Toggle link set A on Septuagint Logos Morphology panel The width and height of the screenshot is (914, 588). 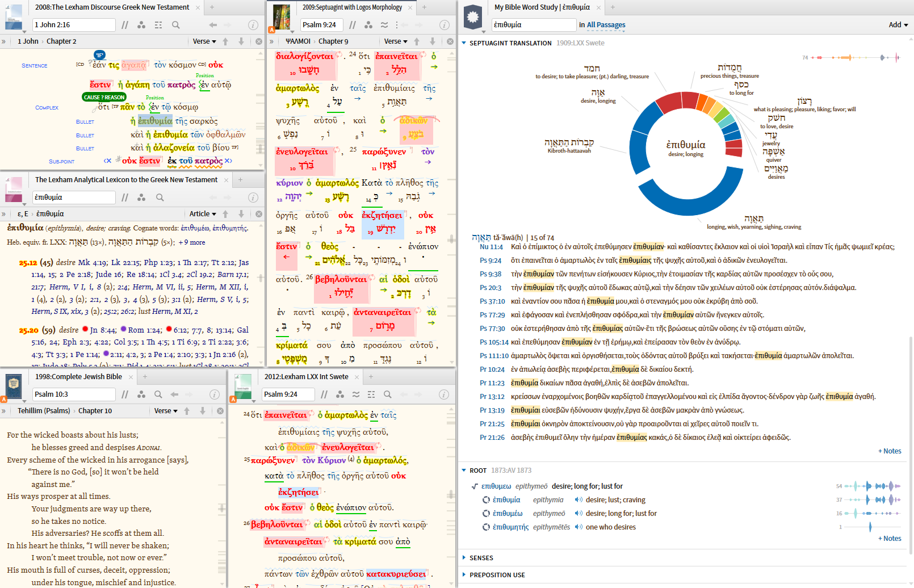click(x=271, y=30)
